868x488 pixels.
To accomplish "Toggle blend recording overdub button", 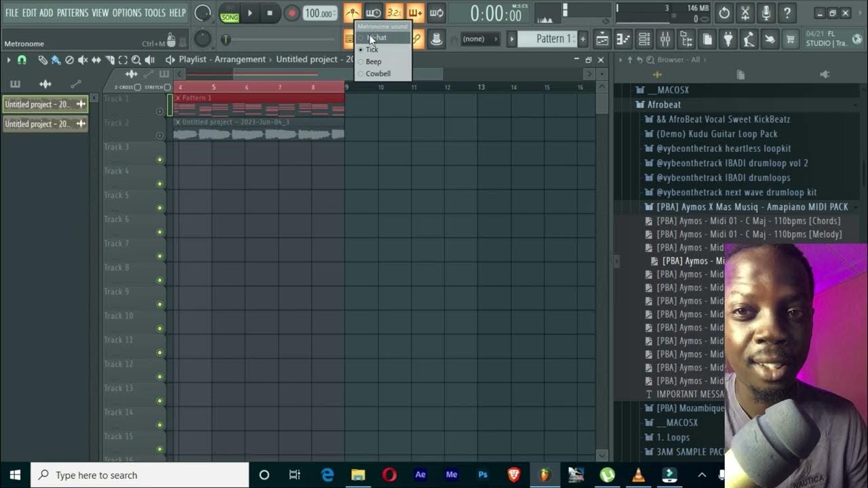I will pos(415,13).
